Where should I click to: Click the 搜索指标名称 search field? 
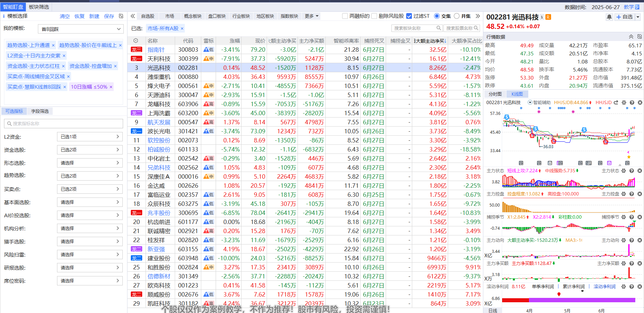click(x=64, y=124)
